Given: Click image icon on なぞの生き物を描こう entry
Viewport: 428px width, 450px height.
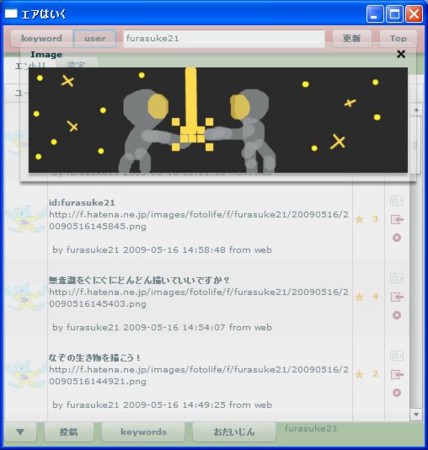Looking at the screenshot, I should point(397,356).
